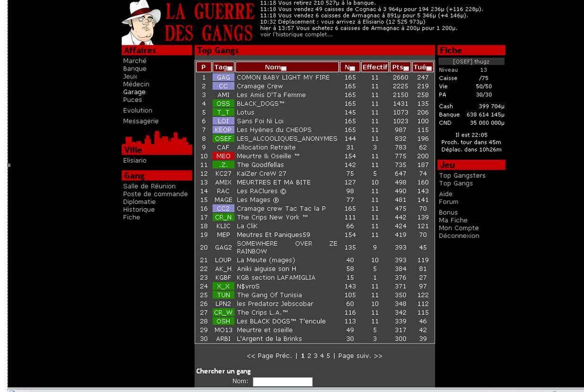Sort gangs using the Nom column arrow
The image size is (584, 392).
(284, 69)
